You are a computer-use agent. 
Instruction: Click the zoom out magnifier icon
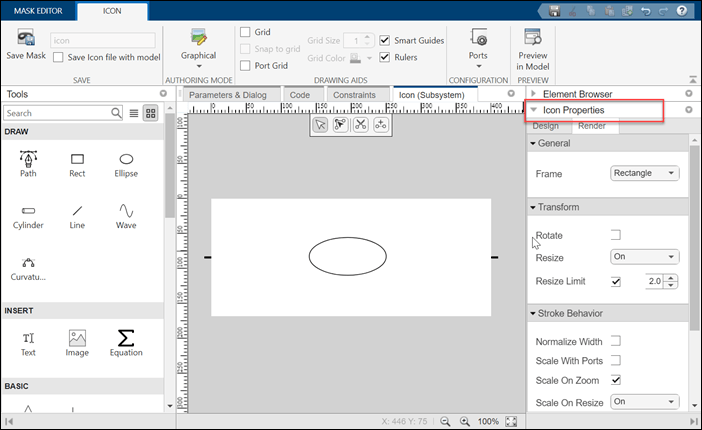pyautogui.click(x=445, y=421)
